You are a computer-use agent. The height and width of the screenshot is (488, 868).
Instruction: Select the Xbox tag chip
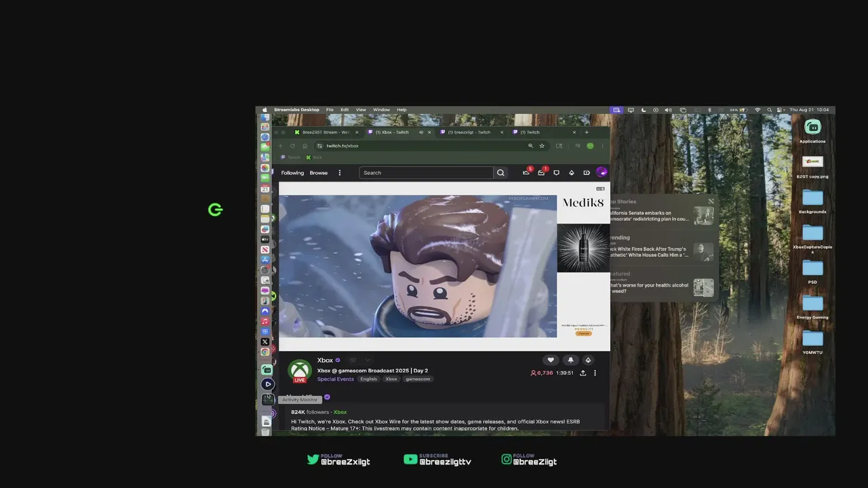tap(391, 379)
